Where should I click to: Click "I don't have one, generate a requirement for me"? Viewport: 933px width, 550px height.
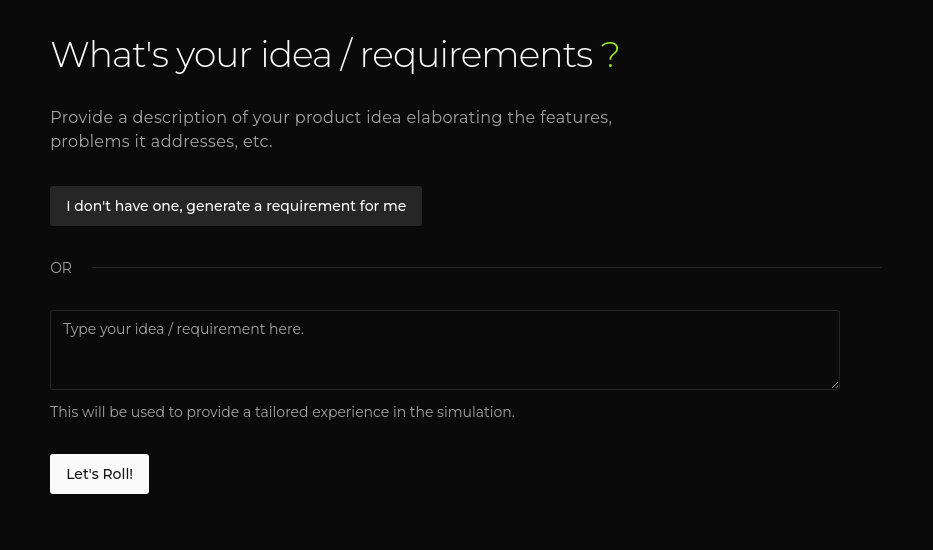236,206
